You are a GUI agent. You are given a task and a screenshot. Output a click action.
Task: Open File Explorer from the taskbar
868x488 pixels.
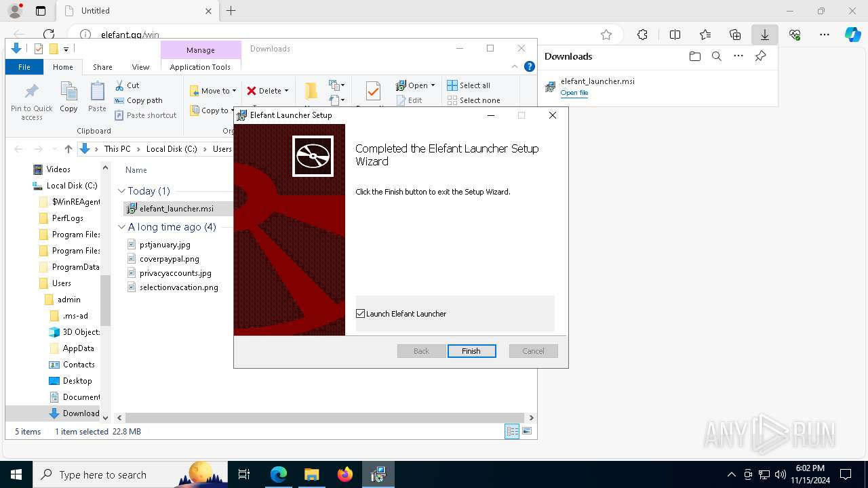(x=311, y=474)
